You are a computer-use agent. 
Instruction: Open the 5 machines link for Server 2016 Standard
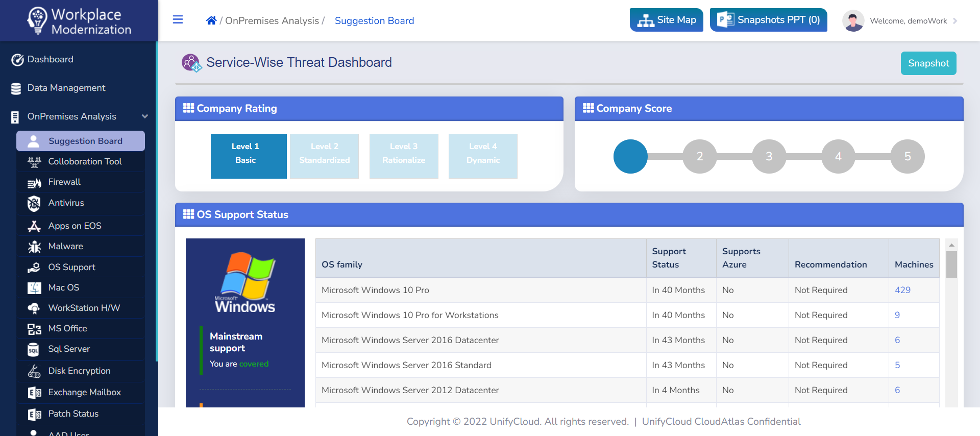[897, 365]
